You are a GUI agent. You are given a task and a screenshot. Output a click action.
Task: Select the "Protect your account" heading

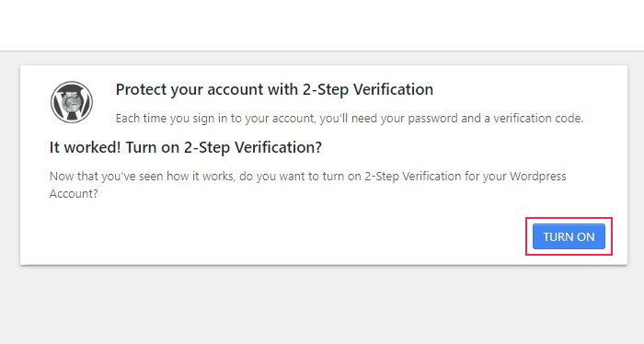tap(274, 89)
